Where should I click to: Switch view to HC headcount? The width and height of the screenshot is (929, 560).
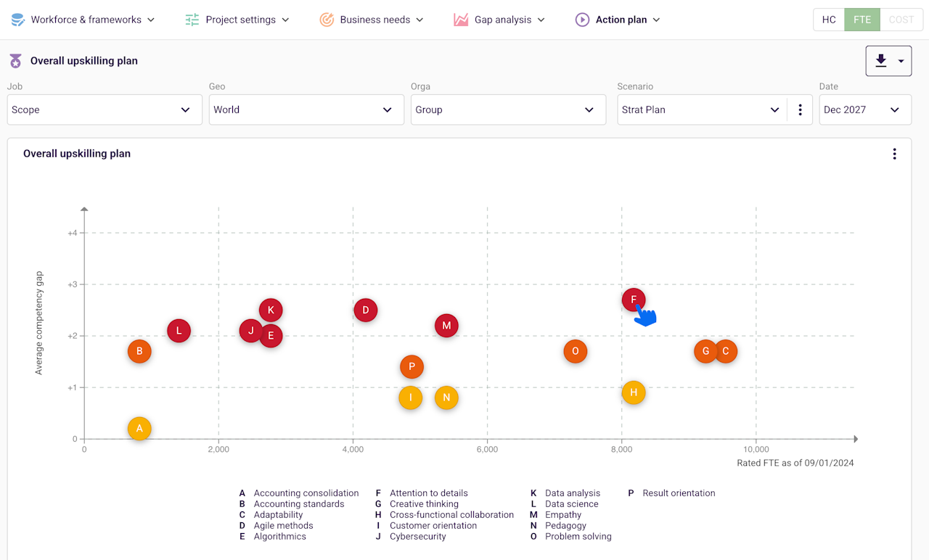point(829,20)
